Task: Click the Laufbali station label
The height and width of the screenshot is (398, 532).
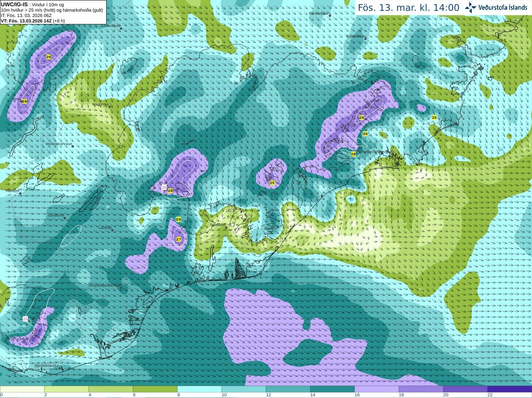Action: pyautogui.click(x=105, y=228)
